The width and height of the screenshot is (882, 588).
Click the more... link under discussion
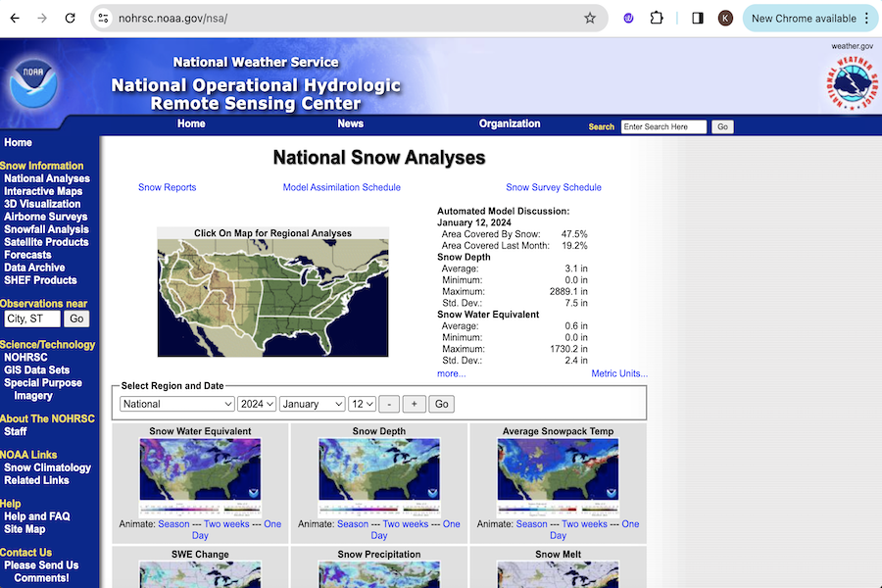point(451,373)
